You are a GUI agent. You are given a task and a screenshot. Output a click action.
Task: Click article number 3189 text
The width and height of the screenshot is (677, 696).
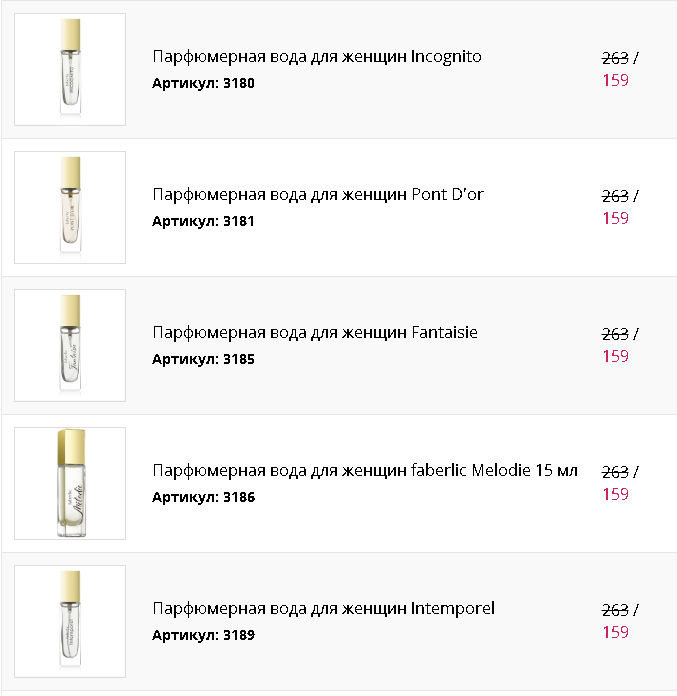(203, 635)
